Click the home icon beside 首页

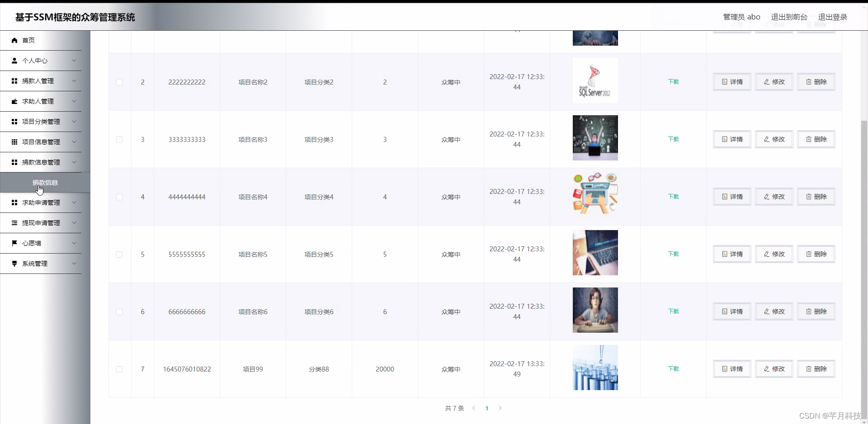coord(14,40)
